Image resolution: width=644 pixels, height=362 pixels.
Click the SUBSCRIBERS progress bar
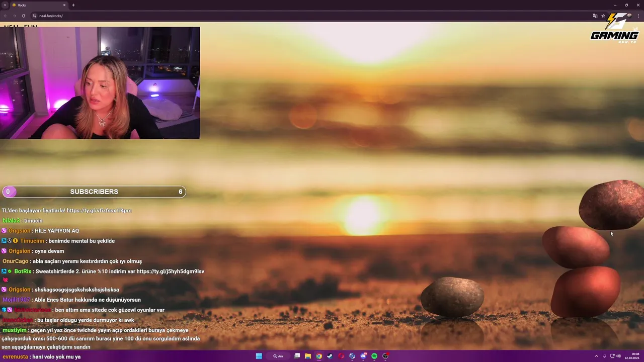(x=94, y=192)
